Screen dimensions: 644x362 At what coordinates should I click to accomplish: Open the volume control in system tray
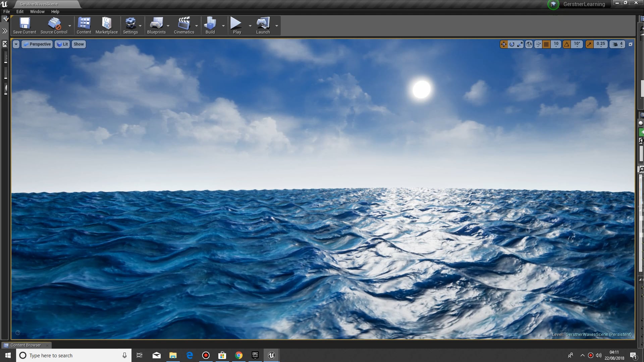coord(599,355)
